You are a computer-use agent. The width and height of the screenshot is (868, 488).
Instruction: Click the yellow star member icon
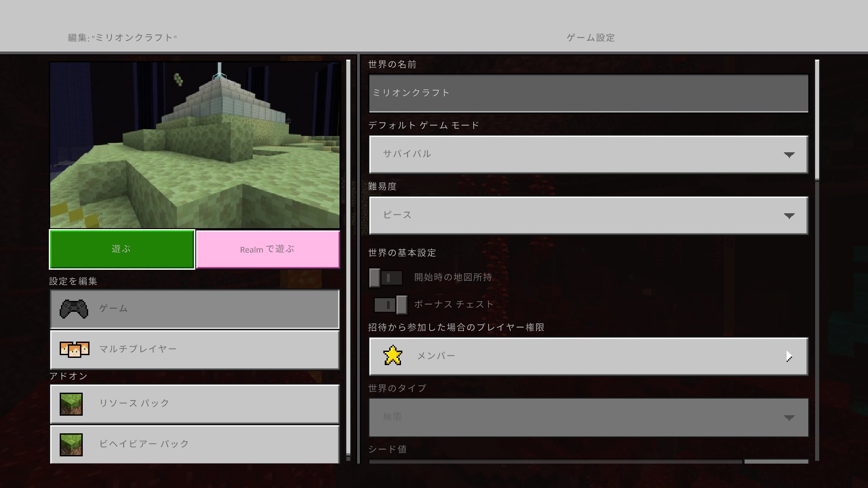click(x=392, y=356)
